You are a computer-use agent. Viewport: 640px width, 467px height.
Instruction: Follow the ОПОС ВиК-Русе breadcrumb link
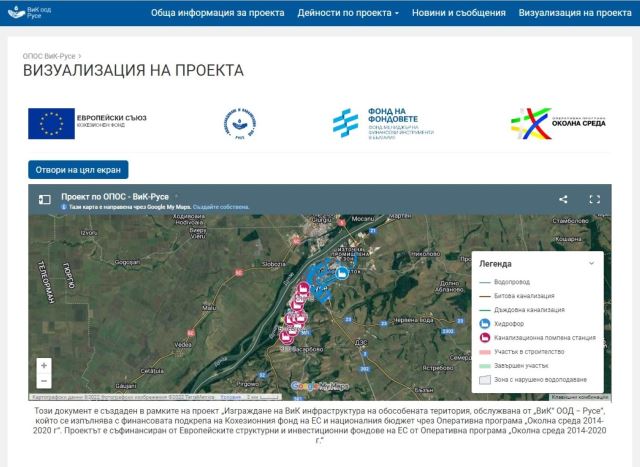pyautogui.click(x=49, y=56)
